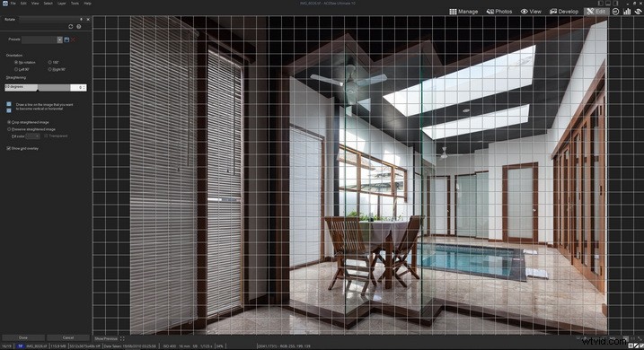Select Left 90° orientation

point(22,69)
